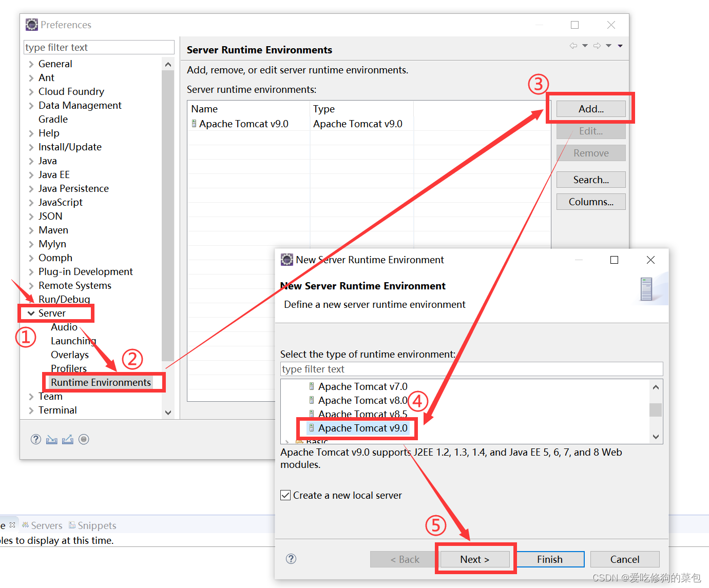This screenshot has width=709, height=588.
Task: Expand the Cloud Foundry node
Action: pyautogui.click(x=31, y=92)
